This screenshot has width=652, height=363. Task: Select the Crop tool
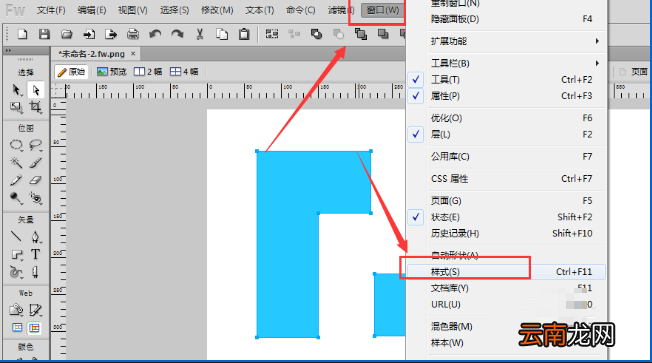[x=36, y=108]
